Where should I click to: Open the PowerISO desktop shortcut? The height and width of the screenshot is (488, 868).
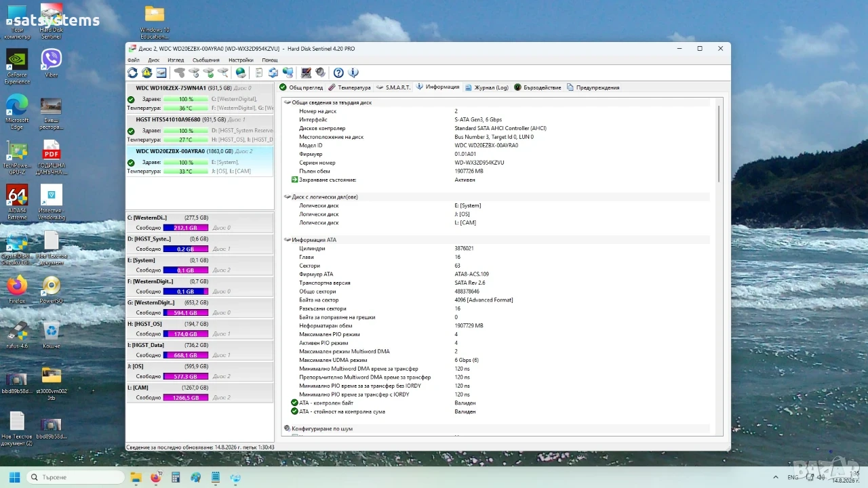[51, 289]
